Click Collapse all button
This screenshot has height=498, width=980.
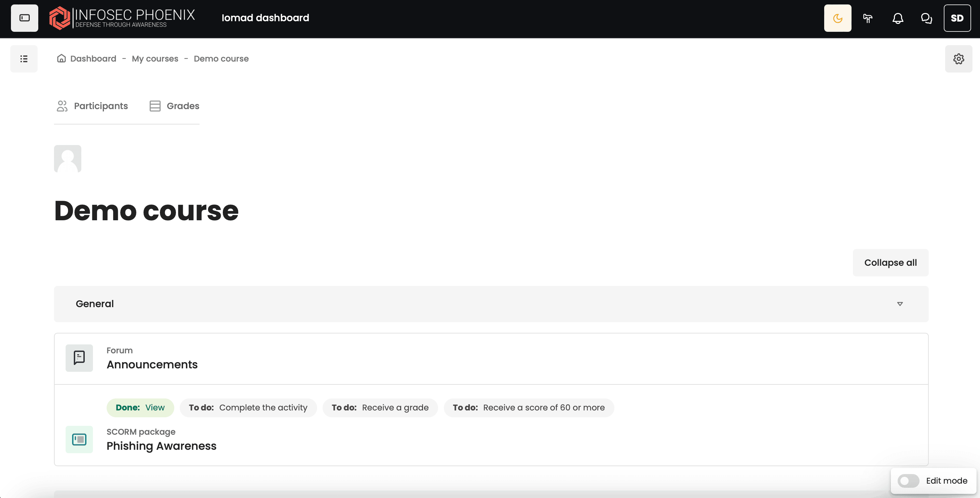(x=890, y=262)
